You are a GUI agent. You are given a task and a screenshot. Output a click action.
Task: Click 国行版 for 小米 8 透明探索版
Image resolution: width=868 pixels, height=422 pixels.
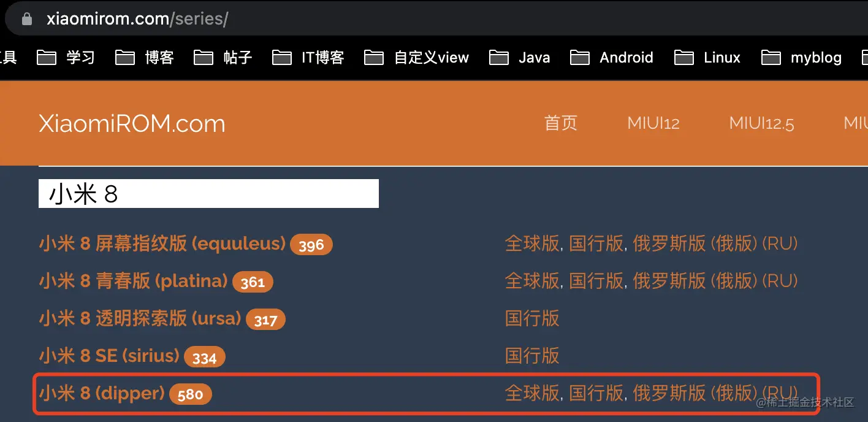531,318
